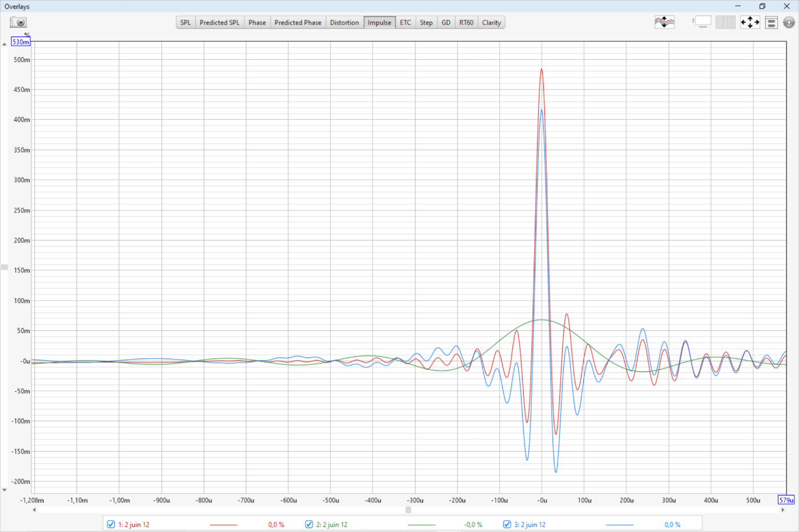Click the 530m top axis limit field
The height and width of the screenshot is (532, 799).
pos(21,42)
